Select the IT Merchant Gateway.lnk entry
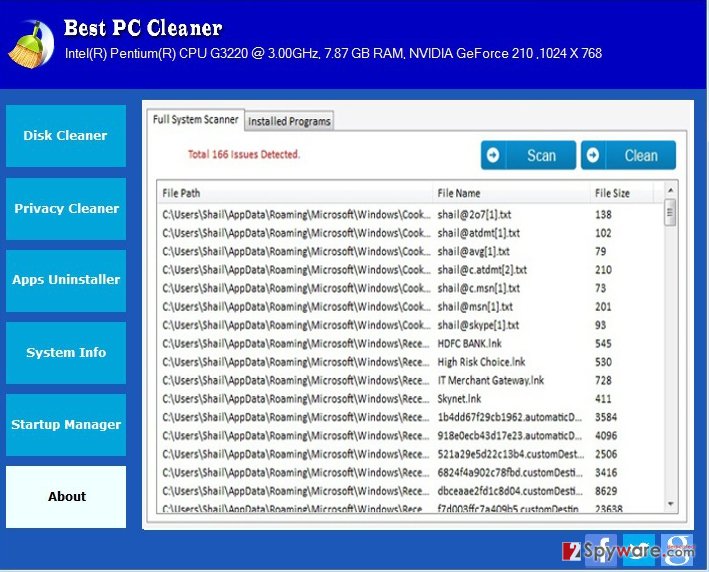The image size is (709, 572). [411, 380]
